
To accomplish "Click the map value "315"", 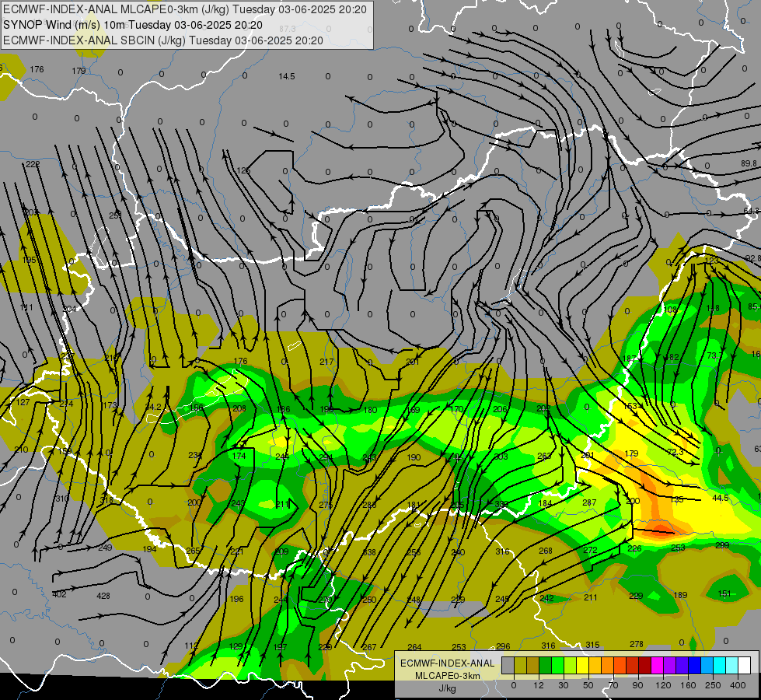I will [592, 645].
